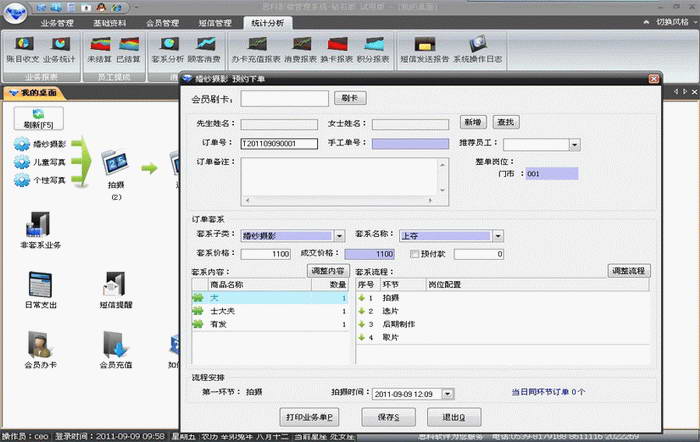
Task: Open 个性写真 gear icon on desktop
Action: click(22, 180)
